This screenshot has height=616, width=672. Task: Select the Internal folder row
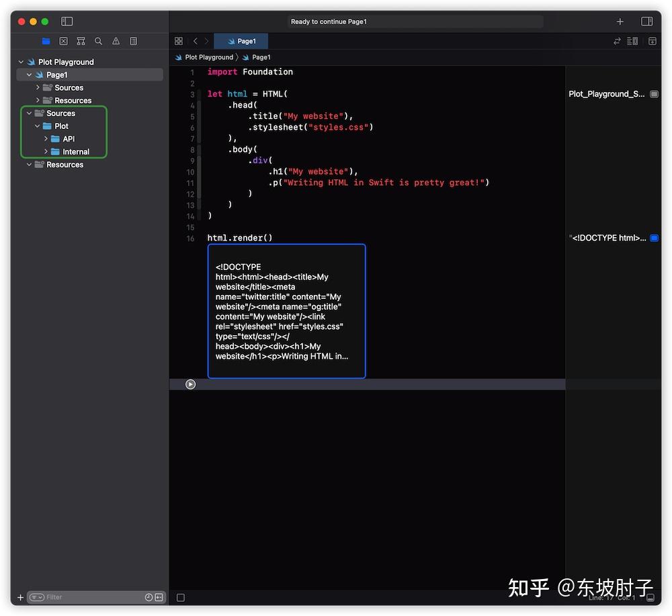tap(89, 152)
